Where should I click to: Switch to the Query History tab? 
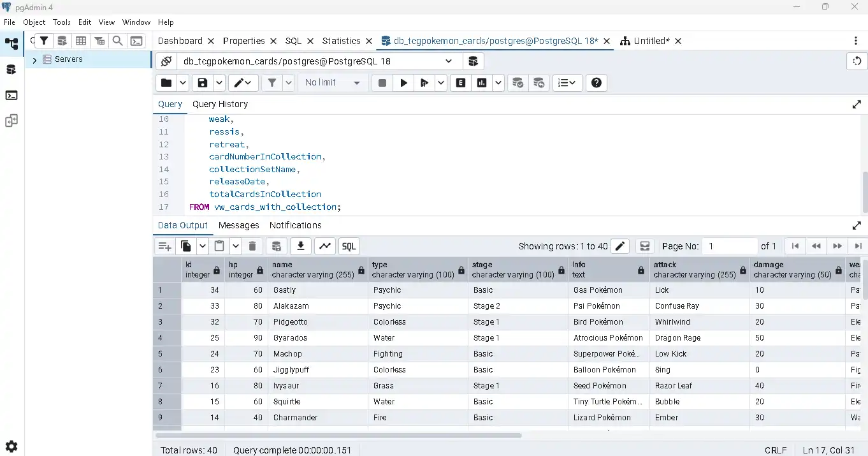(220, 104)
